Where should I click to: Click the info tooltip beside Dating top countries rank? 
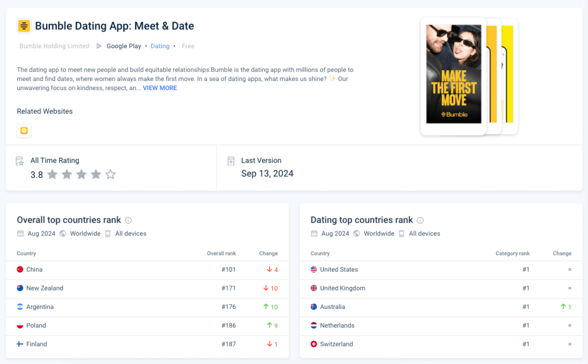click(x=421, y=220)
